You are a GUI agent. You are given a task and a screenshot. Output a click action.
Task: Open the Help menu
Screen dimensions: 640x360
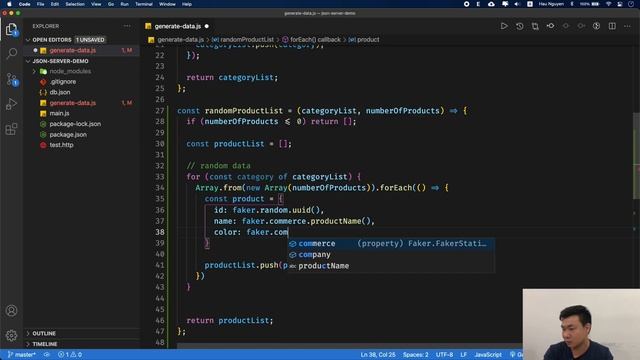[x=187, y=4]
